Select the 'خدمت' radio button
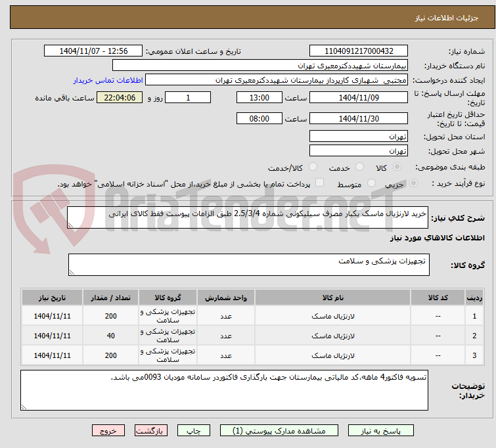Screen dimensions: 496x448 pyautogui.click(x=359, y=166)
